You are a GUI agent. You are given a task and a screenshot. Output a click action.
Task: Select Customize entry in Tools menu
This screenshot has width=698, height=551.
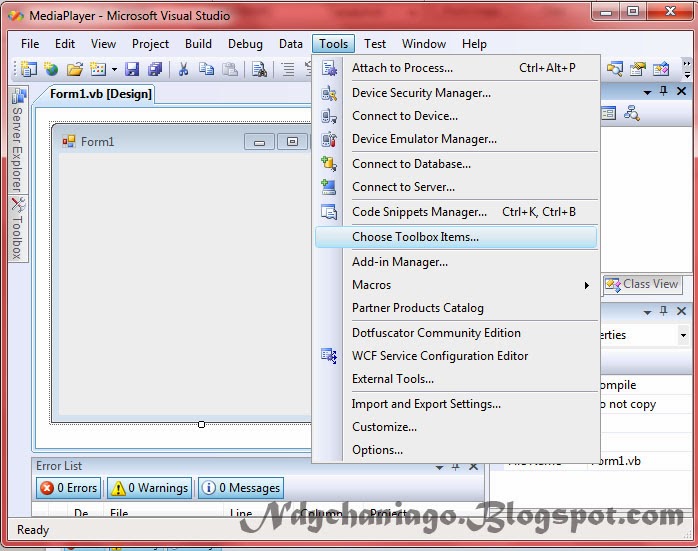point(456,427)
